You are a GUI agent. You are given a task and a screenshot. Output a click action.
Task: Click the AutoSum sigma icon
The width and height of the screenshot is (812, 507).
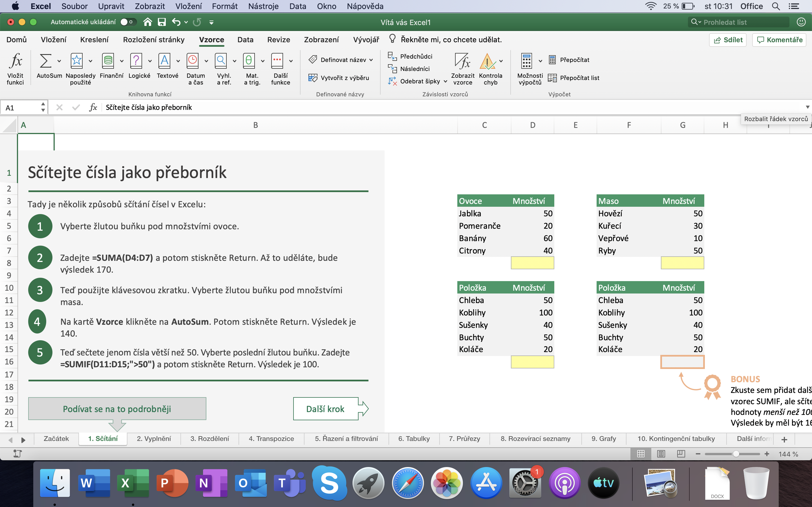(46, 61)
